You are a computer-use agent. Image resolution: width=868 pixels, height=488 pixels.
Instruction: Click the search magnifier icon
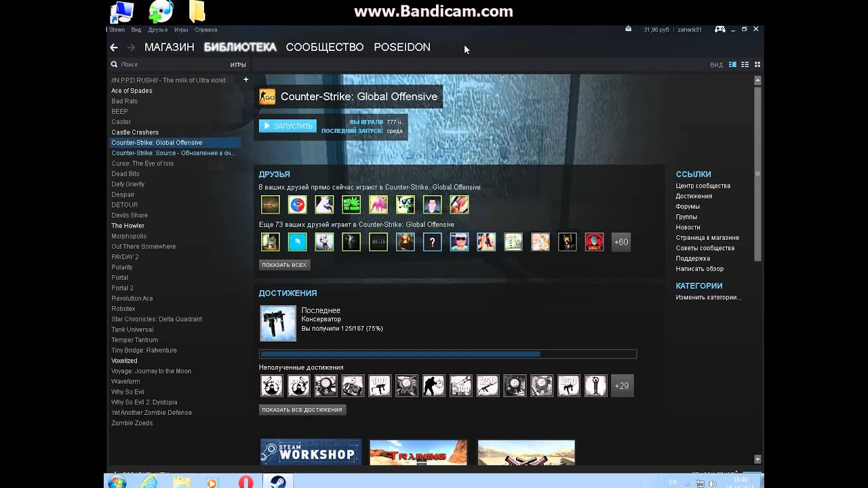(x=114, y=64)
